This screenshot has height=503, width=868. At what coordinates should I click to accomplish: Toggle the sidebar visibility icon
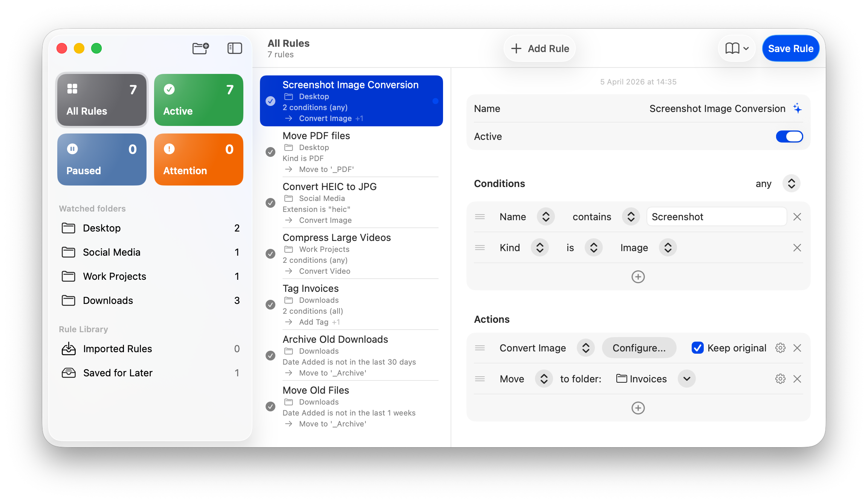click(235, 48)
